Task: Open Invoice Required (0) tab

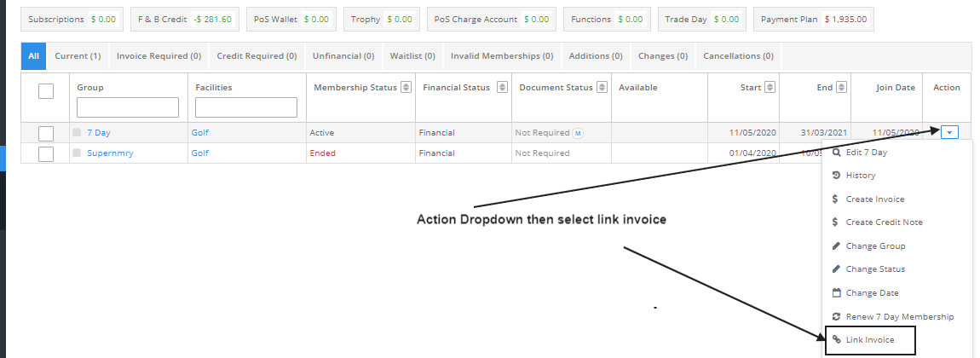Action: click(159, 56)
